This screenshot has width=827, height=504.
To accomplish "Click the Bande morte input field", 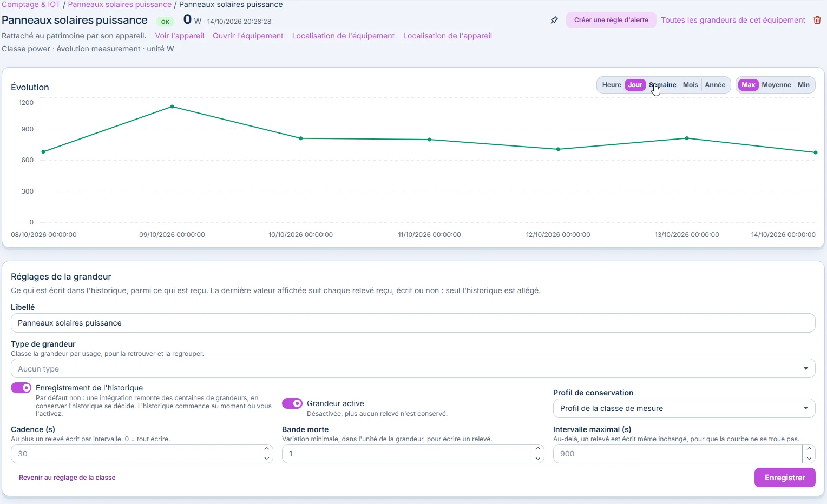I will point(406,454).
